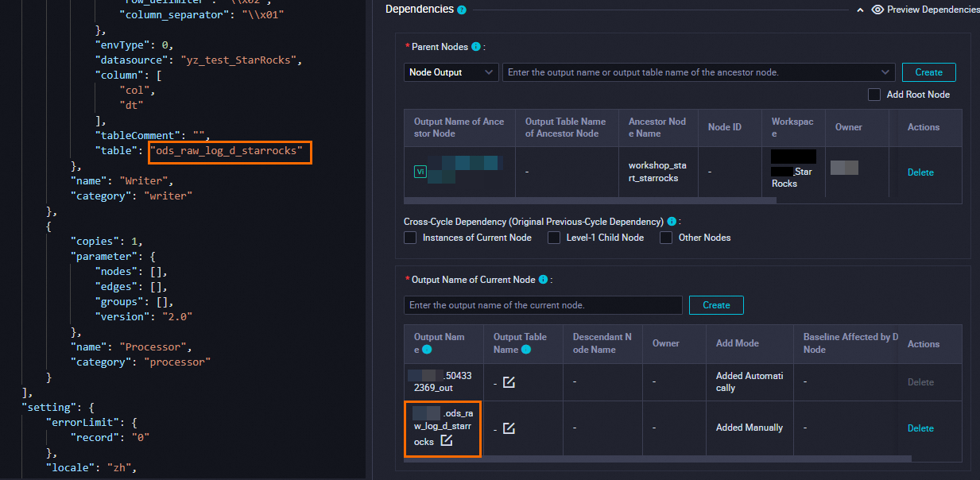Click the "envType": 0 line
The height and width of the screenshot is (480, 980).
[134, 45]
